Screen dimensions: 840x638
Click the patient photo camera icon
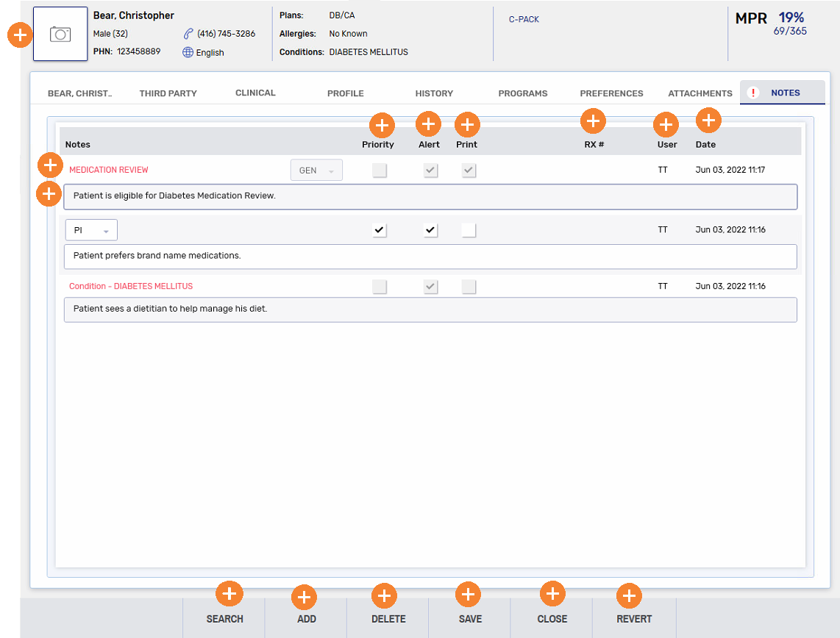(60, 35)
